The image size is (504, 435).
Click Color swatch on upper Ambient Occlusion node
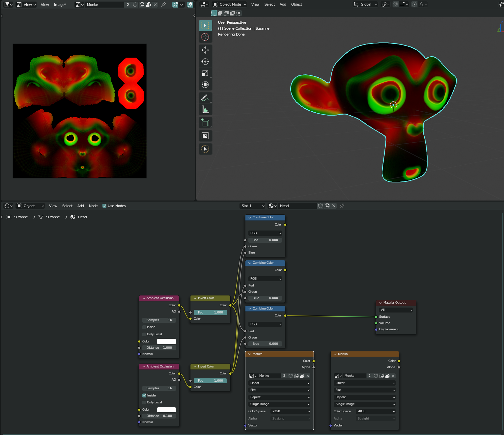coord(166,341)
